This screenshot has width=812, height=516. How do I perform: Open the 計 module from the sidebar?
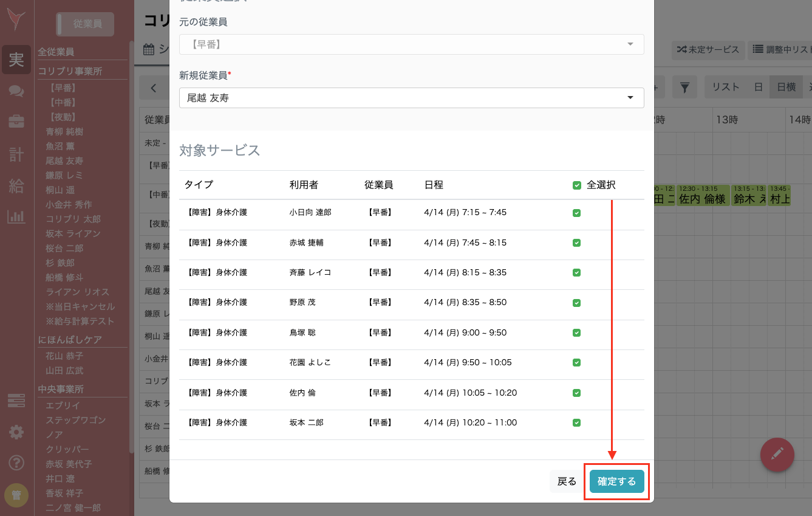[16, 154]
